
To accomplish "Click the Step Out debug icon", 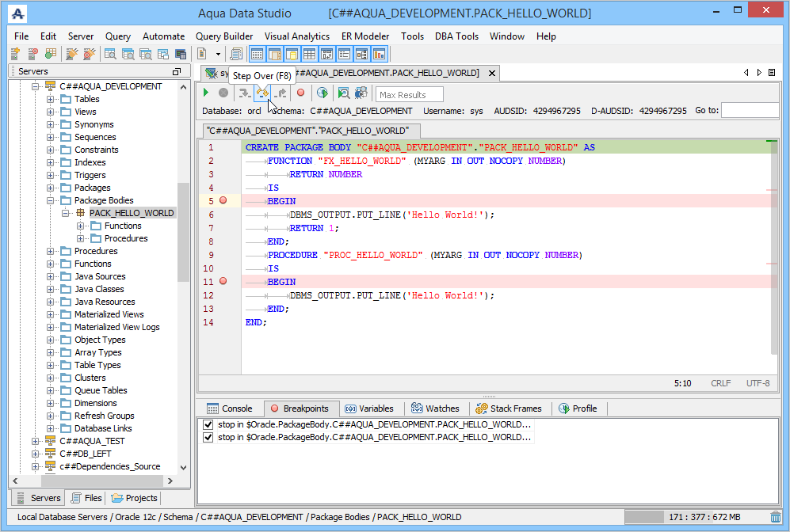I will tap(280, 93).
